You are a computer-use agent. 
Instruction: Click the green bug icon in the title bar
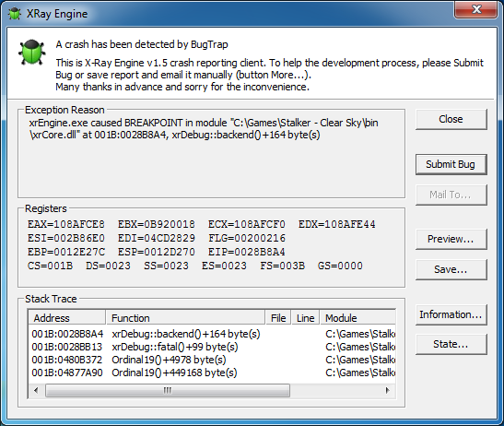coord(15,14)
